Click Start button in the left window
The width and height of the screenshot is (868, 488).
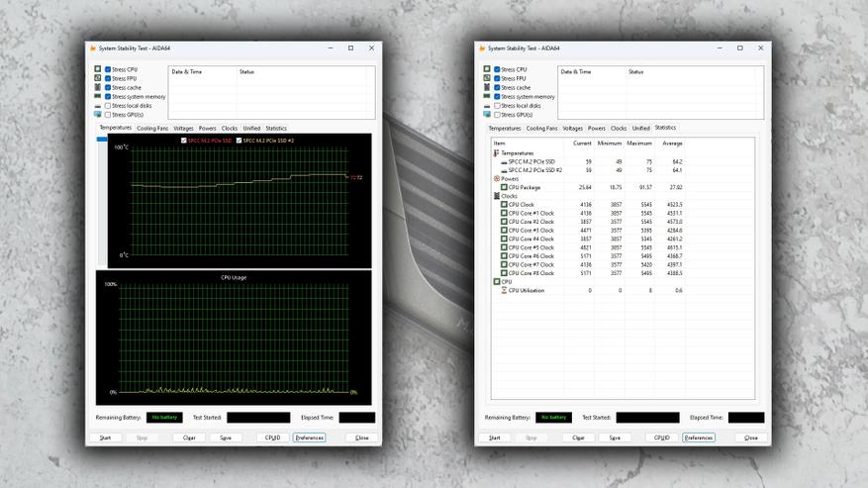(105, 438)
